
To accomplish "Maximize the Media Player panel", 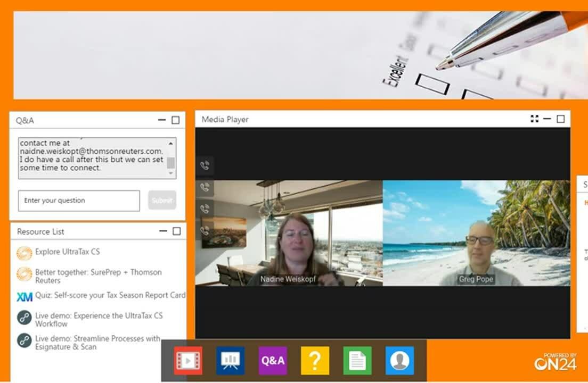I will (560, 119).
